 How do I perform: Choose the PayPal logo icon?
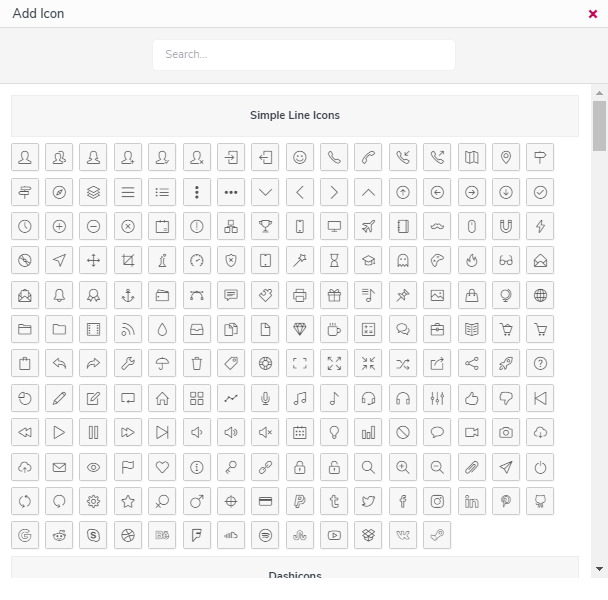[300, 501]
